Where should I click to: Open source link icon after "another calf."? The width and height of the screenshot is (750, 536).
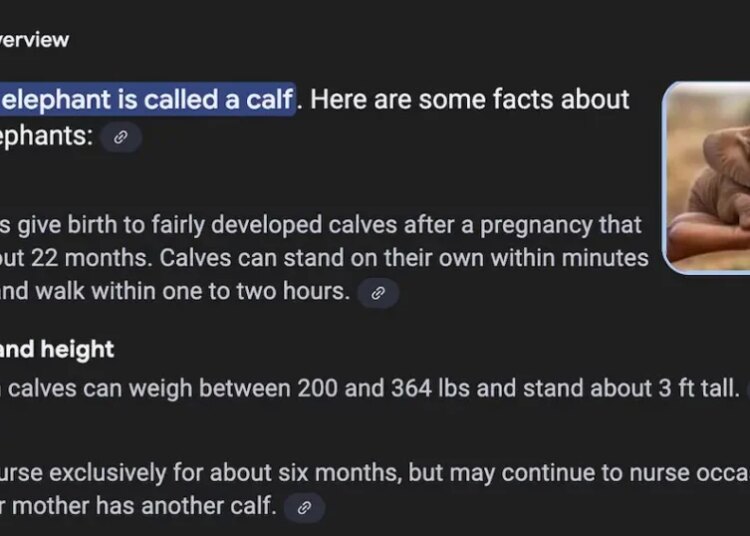[304, 507]
